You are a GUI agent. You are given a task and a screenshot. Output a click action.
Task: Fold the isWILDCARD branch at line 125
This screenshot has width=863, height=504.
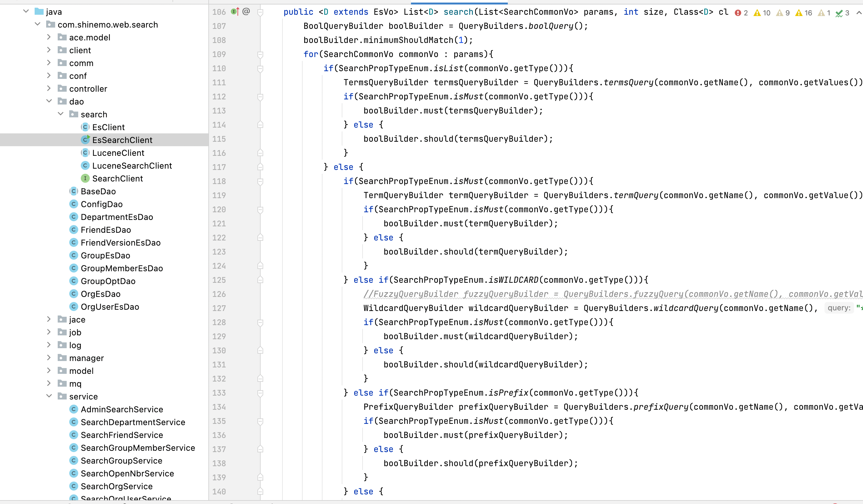[260, 280]
